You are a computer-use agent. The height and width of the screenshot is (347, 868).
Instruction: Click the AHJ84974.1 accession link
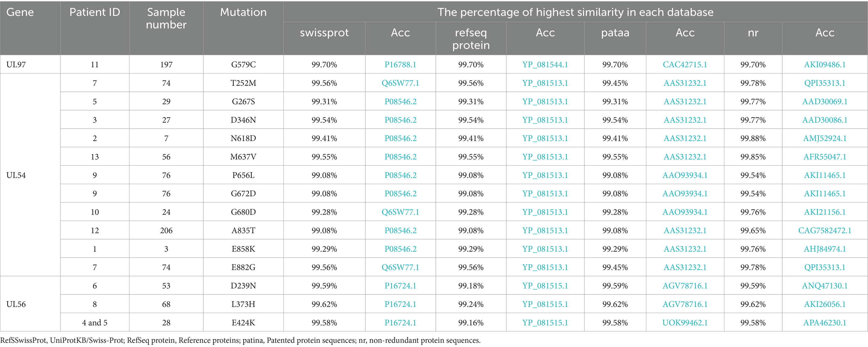click(825, 249)
